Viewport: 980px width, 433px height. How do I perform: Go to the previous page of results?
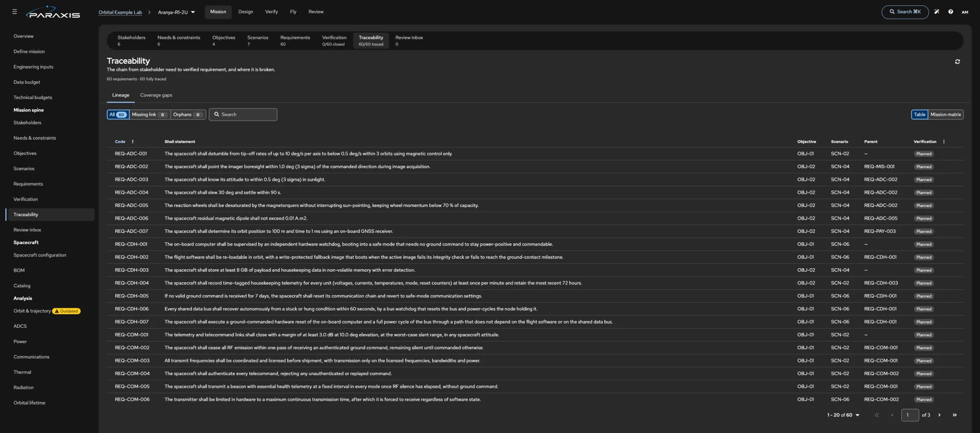892,415
